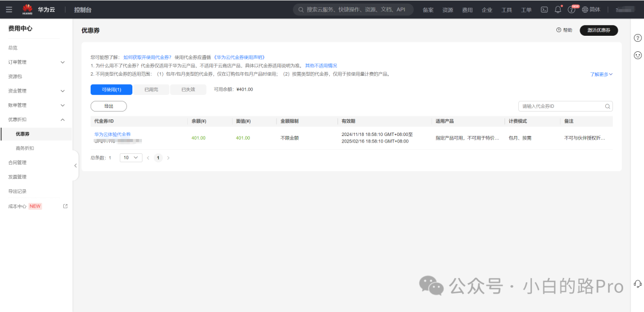Click the Huawei logo icon
Screen dimensions: 644x312
[x=27, y=9]
